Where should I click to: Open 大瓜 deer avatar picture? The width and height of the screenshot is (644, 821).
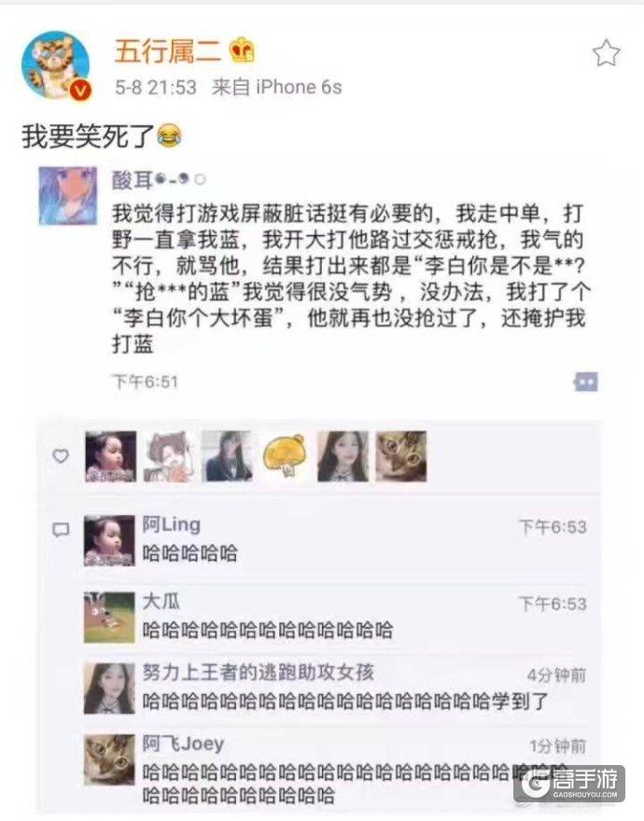coord(109,618)
